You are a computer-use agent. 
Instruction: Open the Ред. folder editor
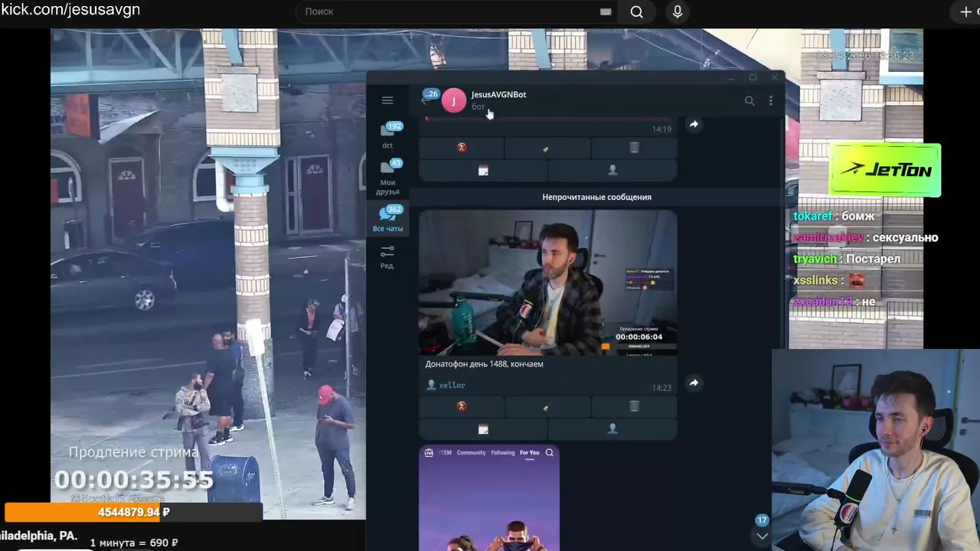pyautogui.click(x=387, y=256)
